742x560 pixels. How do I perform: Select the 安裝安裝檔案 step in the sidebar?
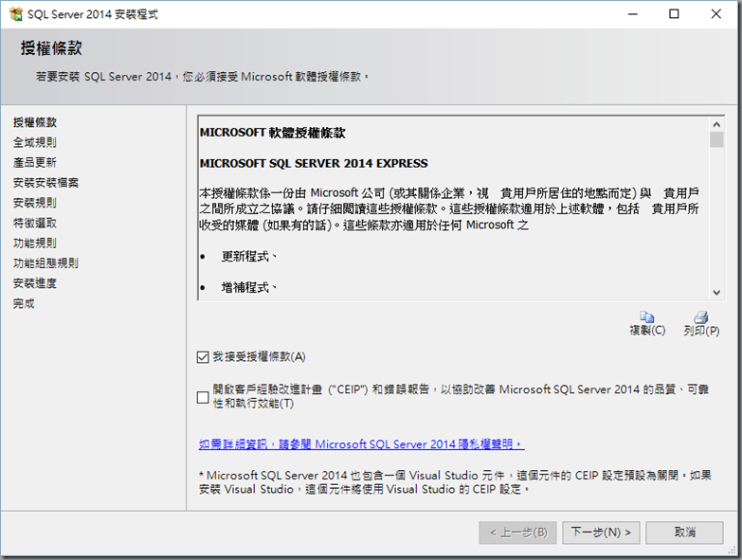[45, 183]
